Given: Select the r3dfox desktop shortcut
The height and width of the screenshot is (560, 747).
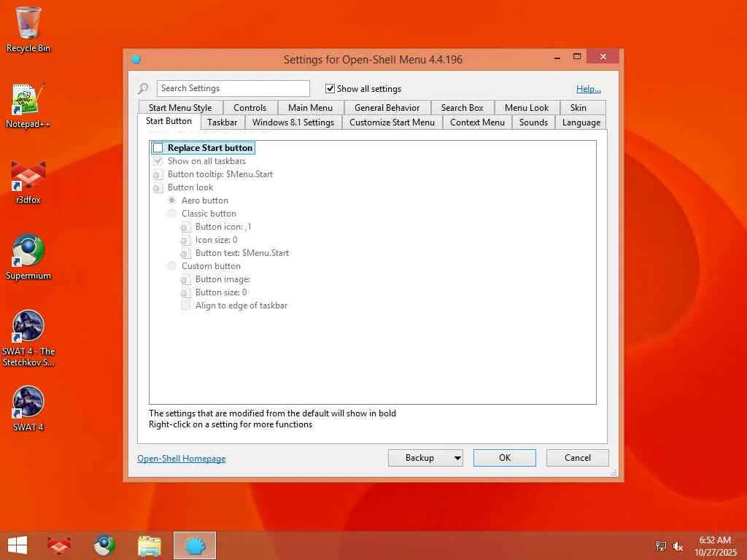Looking at the screenshot, I should [x=28, y=182].
